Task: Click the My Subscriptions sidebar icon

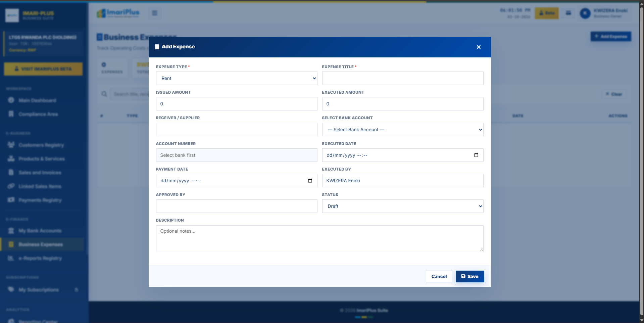Action: click(11, 290)
